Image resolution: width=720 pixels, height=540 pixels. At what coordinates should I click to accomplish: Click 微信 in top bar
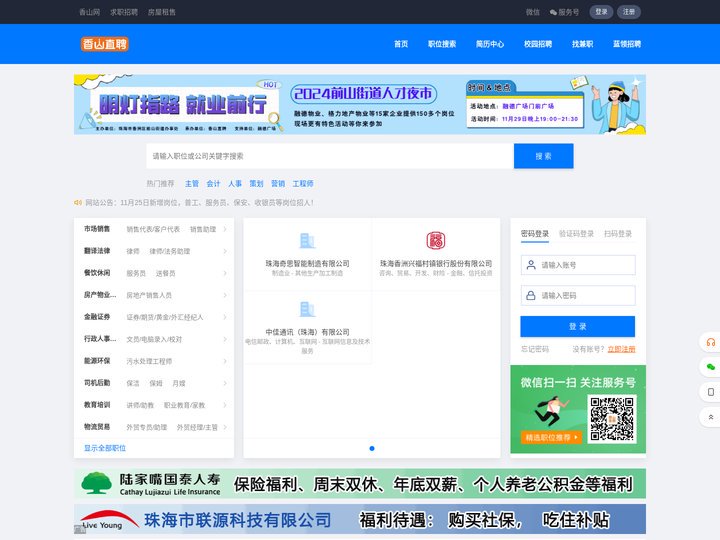533,12
